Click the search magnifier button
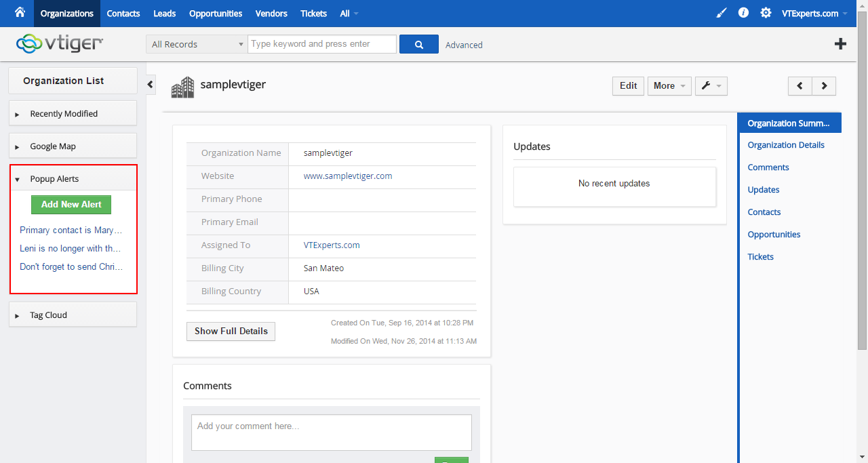Image resolution: width=868 pixels, height=463 pixels. coord(419,44)
